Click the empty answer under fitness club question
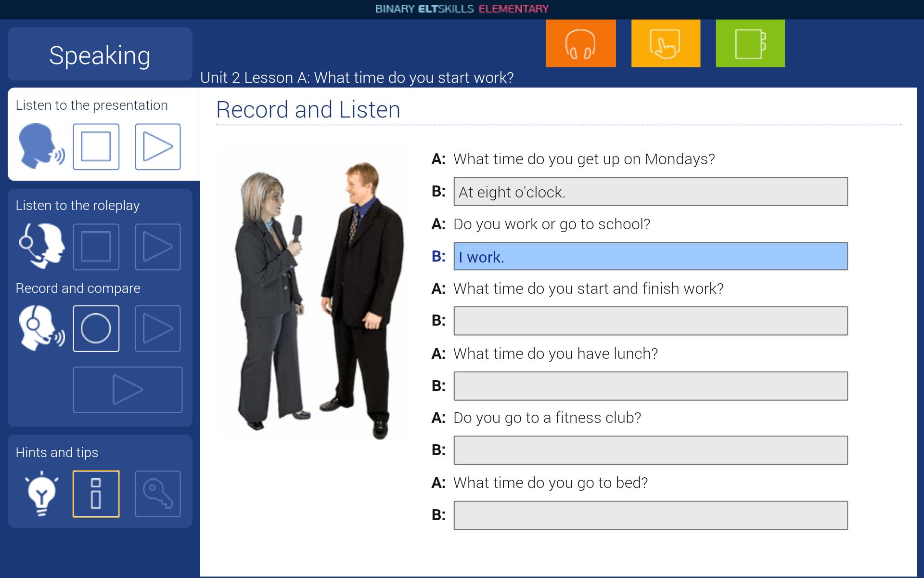The height and width of the screenshot is (578, 924). (x=651, y=450)
